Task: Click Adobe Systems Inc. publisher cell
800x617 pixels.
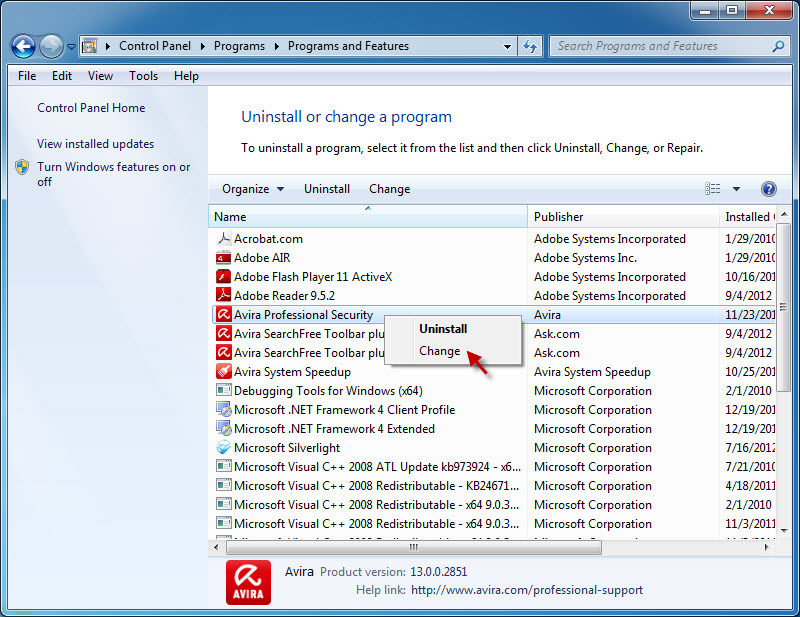Action: [585, 258]
